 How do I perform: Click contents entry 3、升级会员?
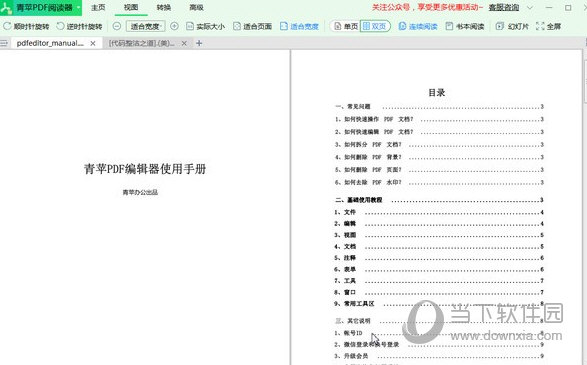pos(439,356)
